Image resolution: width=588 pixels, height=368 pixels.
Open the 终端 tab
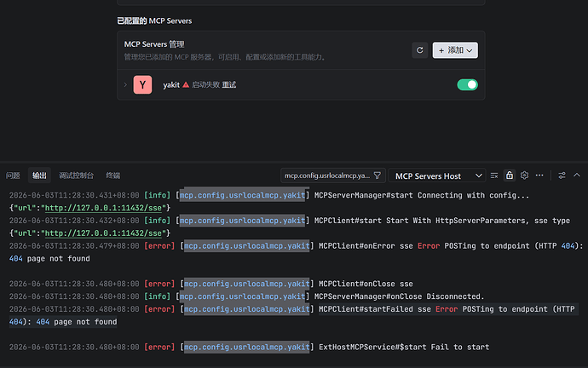point(112,175)
